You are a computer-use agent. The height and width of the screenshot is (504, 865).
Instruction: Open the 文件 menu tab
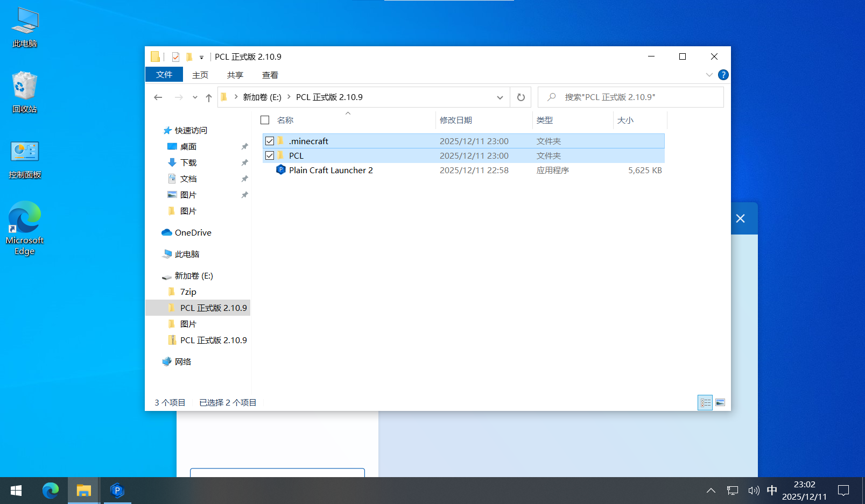(x=164, y=75)
